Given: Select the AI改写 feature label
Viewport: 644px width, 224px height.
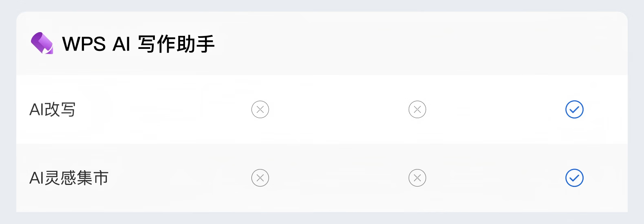Looking at the screenshot, I should [x=53, y=110].
